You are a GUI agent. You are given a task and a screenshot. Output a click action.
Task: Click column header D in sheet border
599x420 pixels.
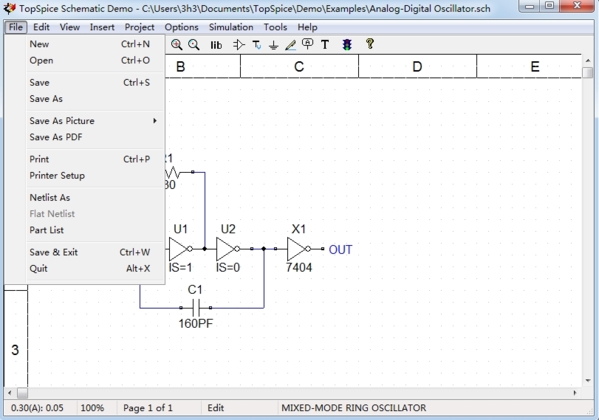(417, 66)
